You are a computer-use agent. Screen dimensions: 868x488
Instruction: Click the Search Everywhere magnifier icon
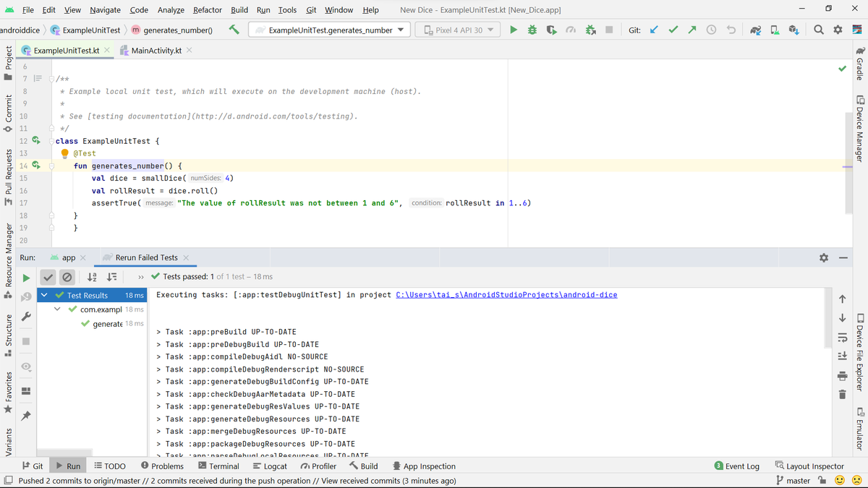point(819,30)
